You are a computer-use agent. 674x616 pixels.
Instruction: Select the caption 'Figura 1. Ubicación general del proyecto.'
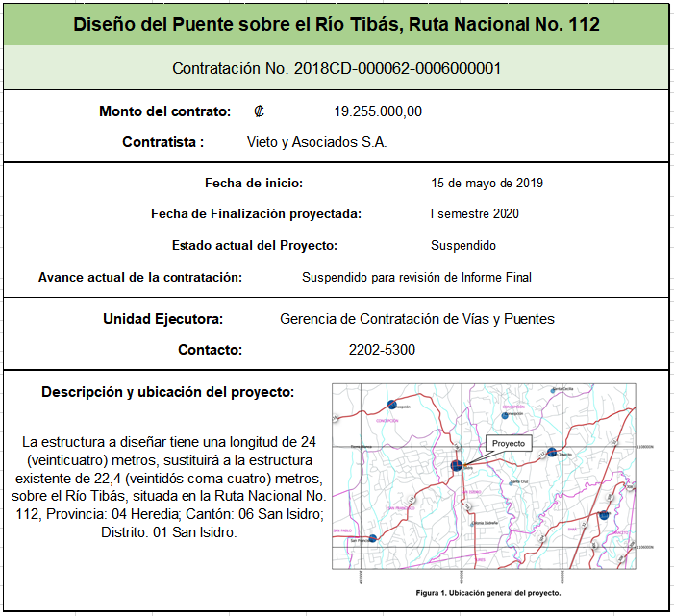488,593
